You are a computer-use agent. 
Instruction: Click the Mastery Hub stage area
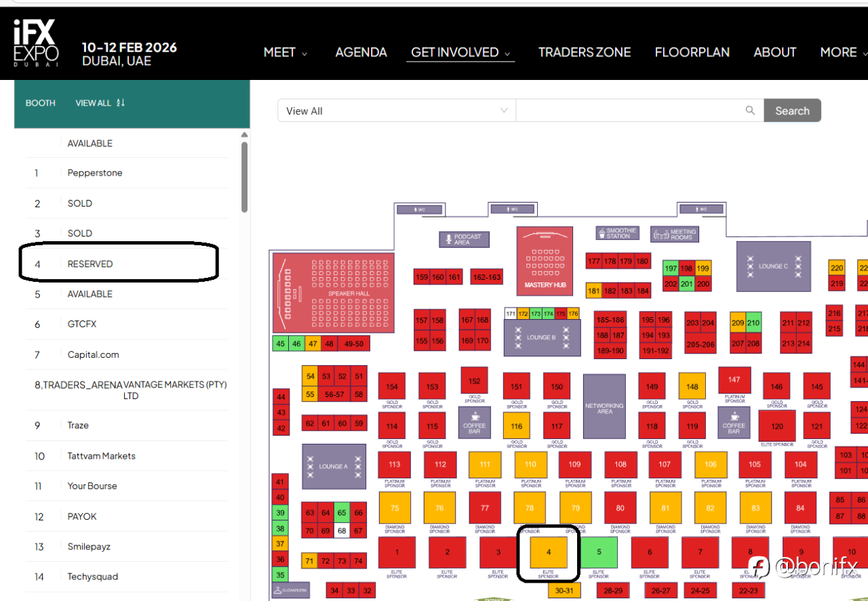tap(545, 261)
